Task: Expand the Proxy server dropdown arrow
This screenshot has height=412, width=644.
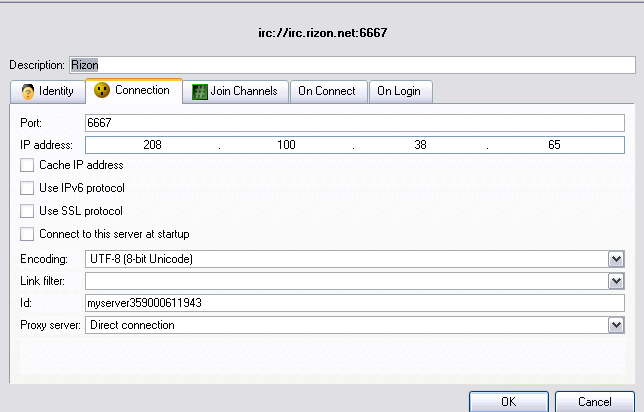Action: coord(616,325)
